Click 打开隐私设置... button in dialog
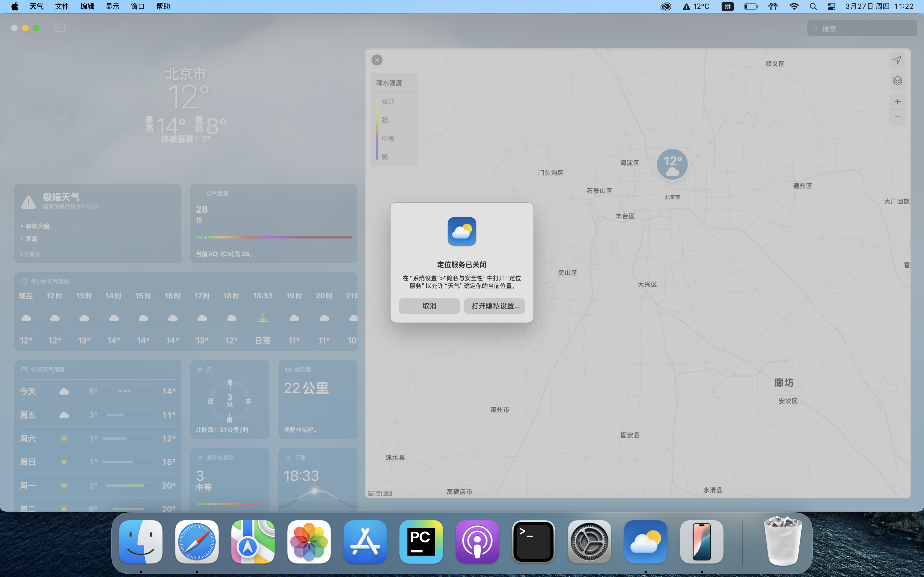 495,306
